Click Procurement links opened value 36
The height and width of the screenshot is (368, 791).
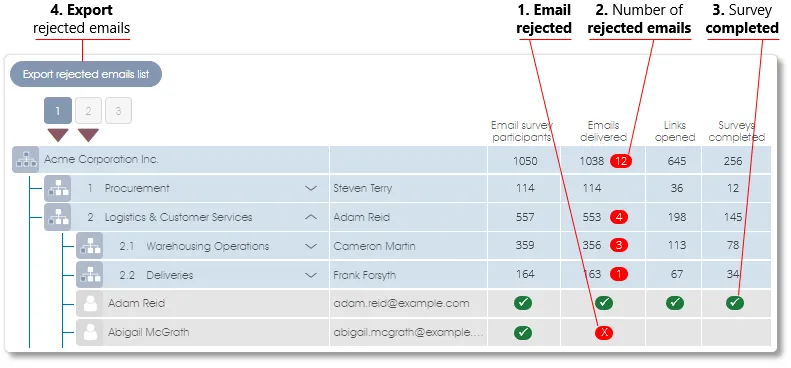(676, 188)
